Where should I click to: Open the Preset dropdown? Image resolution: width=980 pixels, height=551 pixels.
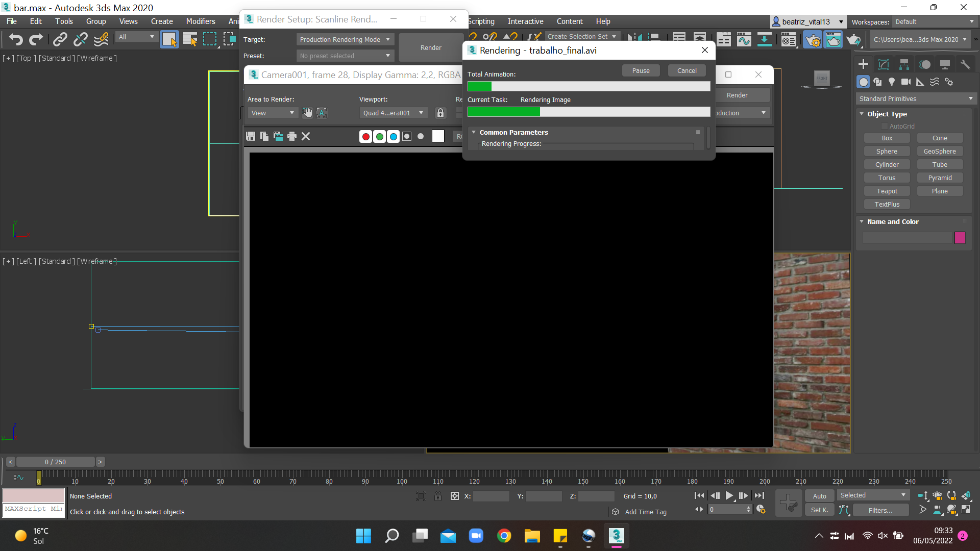point(345,56)
